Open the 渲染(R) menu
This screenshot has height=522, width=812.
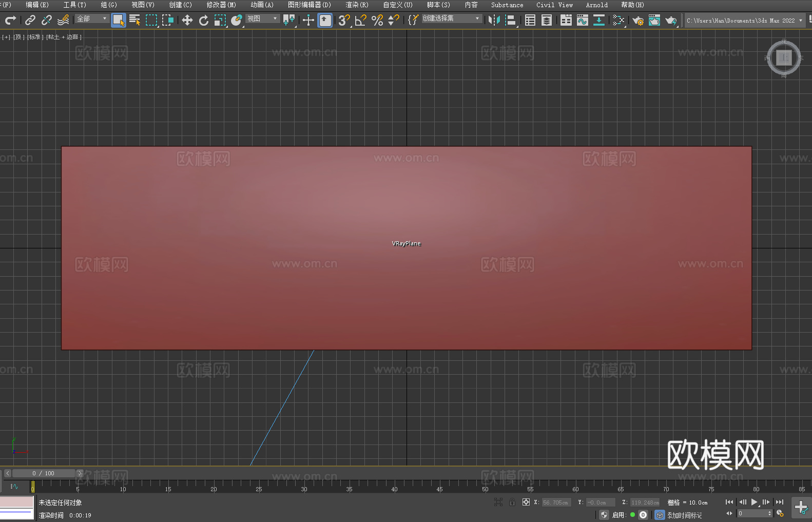tap(357, 5)
